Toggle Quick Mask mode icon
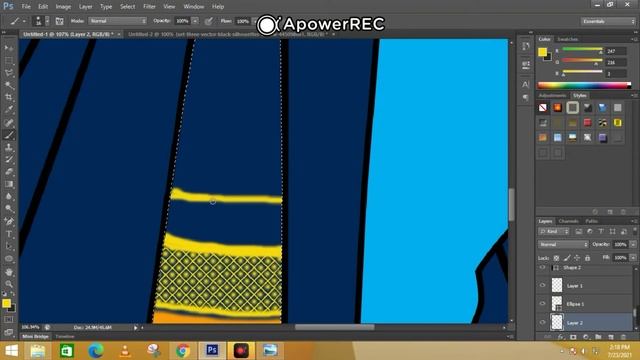The width and height of the screenshot is (640, 360). coord(9,320)
